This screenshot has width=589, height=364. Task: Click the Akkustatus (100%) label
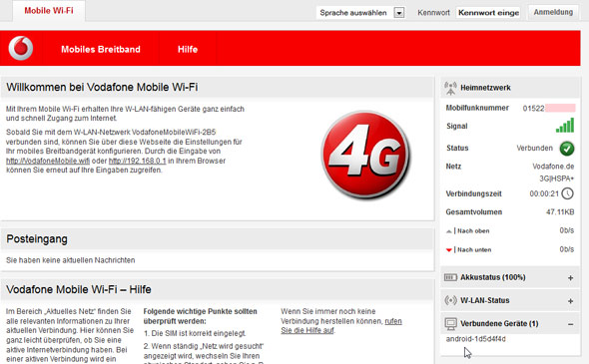pyautogui.click(x=493, y=277)
